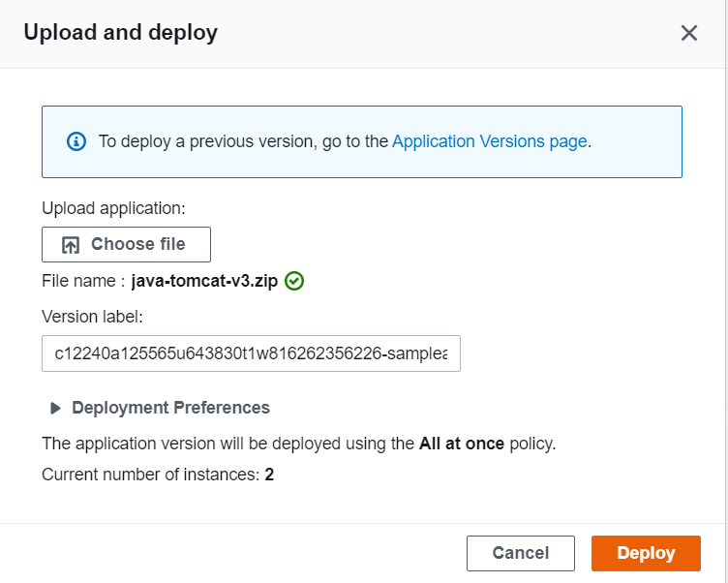Click the green checkmark validation icon

tap(295, 282)
